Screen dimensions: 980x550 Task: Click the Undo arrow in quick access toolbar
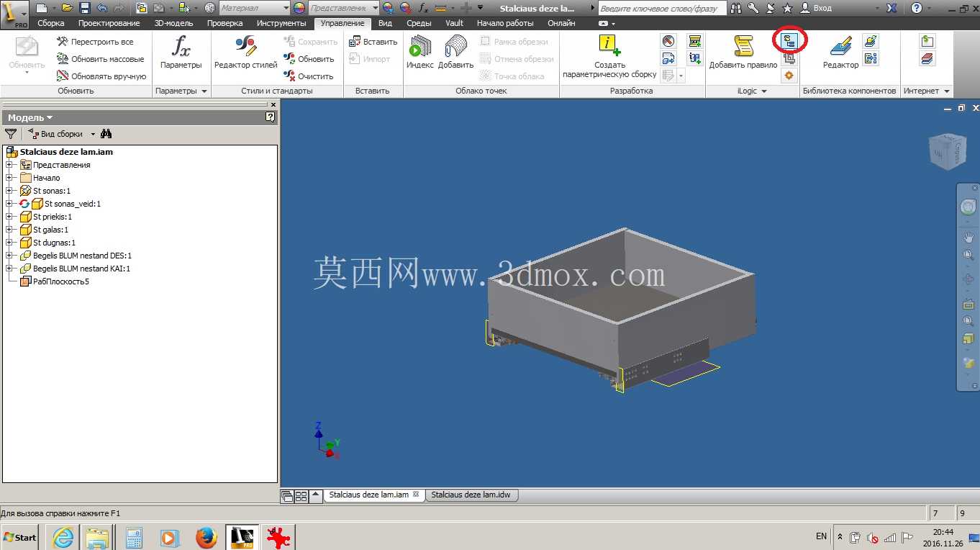pyautogui.click(x=101, y=8)
